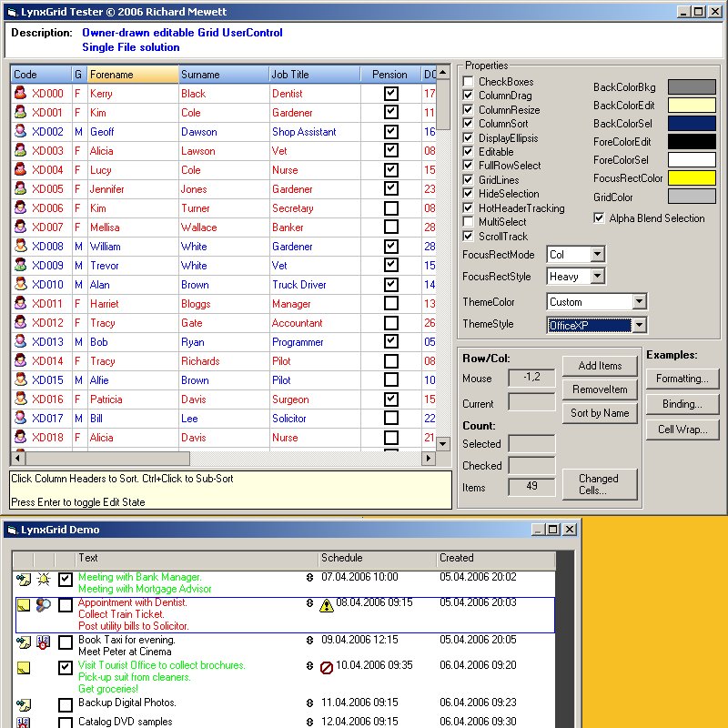This screenshot has width=728, height=728.
Task: Open the Cell Wrap example
Action: (x=682, y=430)
